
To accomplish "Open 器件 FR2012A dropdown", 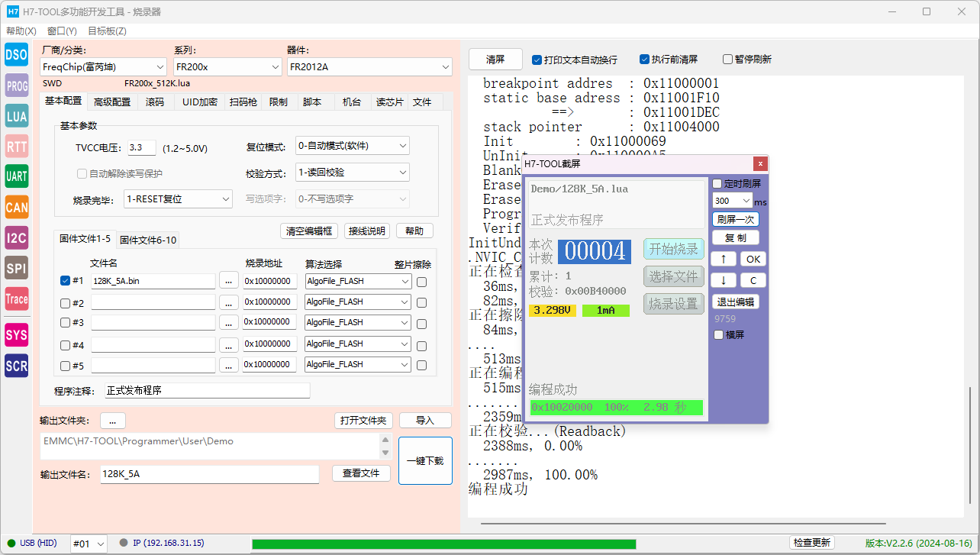I will pos(369,67).
